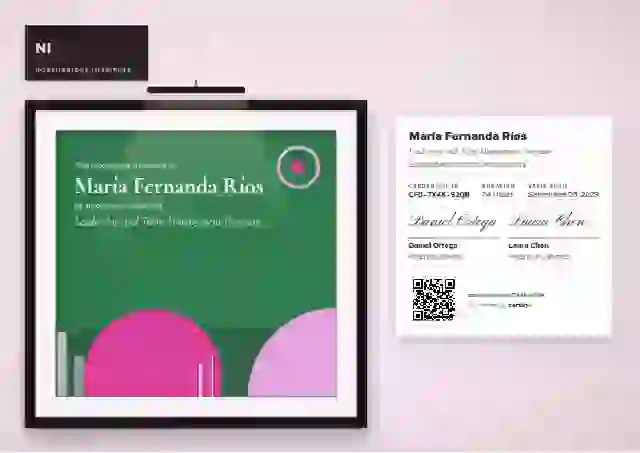Click the Laura Chen handwritten signature
Screen dimensions: 640x453
click(547, 221)
